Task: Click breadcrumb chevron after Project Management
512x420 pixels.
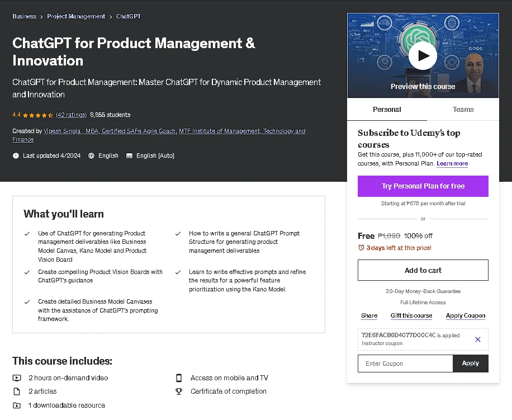Action: coord(111,17)
